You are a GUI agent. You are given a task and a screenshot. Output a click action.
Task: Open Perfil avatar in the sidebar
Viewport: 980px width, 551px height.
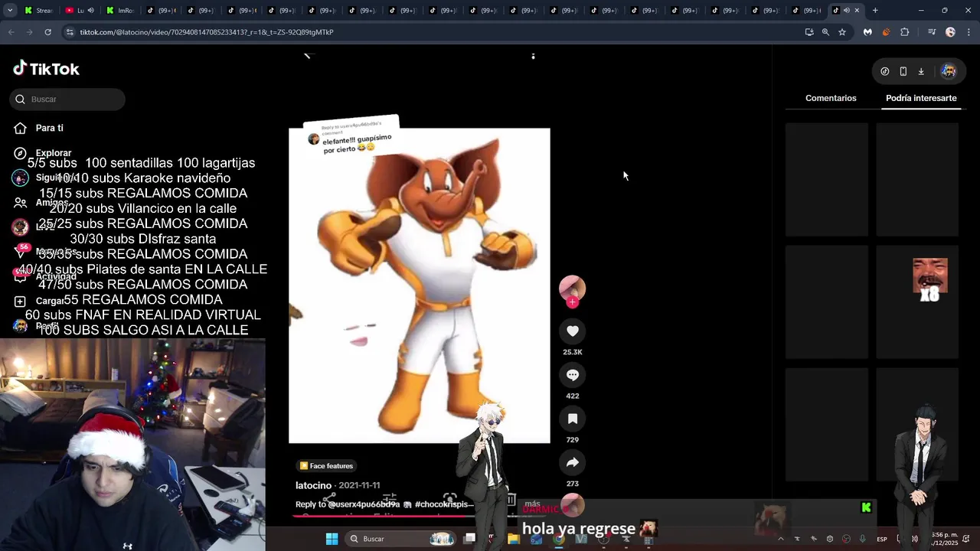21,326
